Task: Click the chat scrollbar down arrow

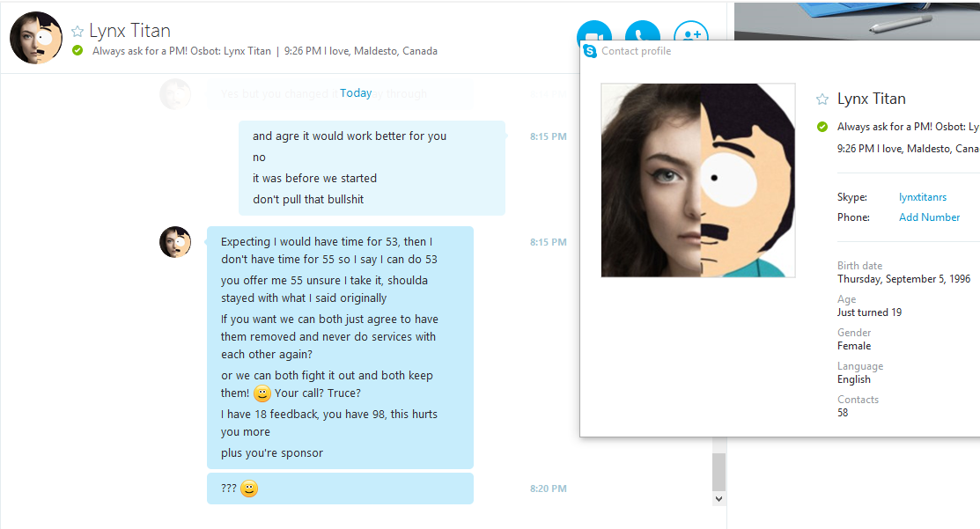Action: [x=718, y=498]
